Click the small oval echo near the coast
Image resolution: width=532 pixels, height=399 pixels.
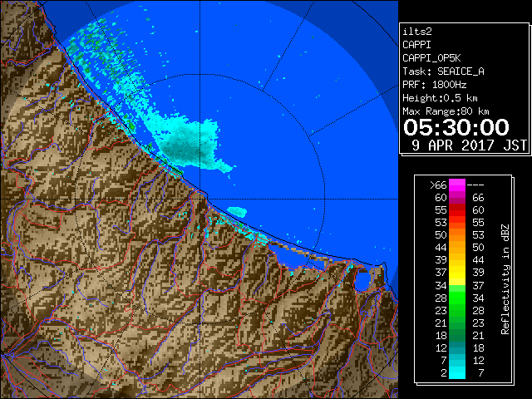[237, 211]
